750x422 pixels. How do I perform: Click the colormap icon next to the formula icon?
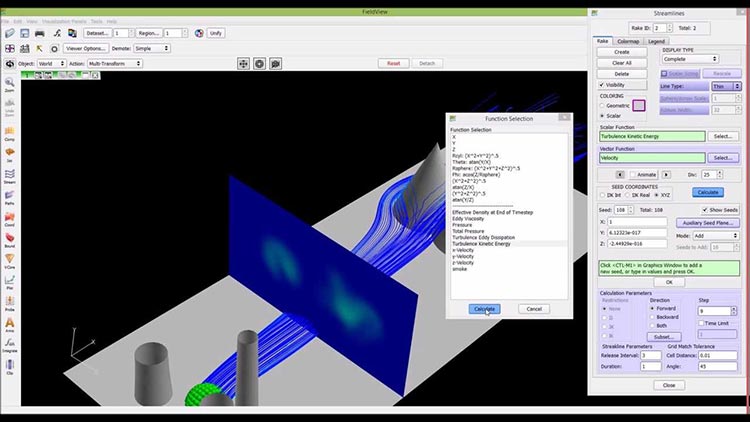tap(72, 33)
